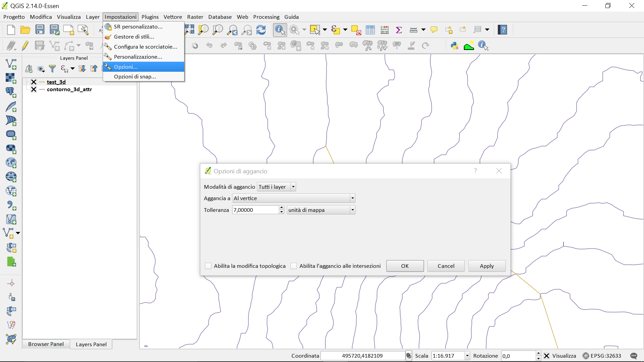
Task: Click the Save Project toolbar icon
Action: [40, 30]
